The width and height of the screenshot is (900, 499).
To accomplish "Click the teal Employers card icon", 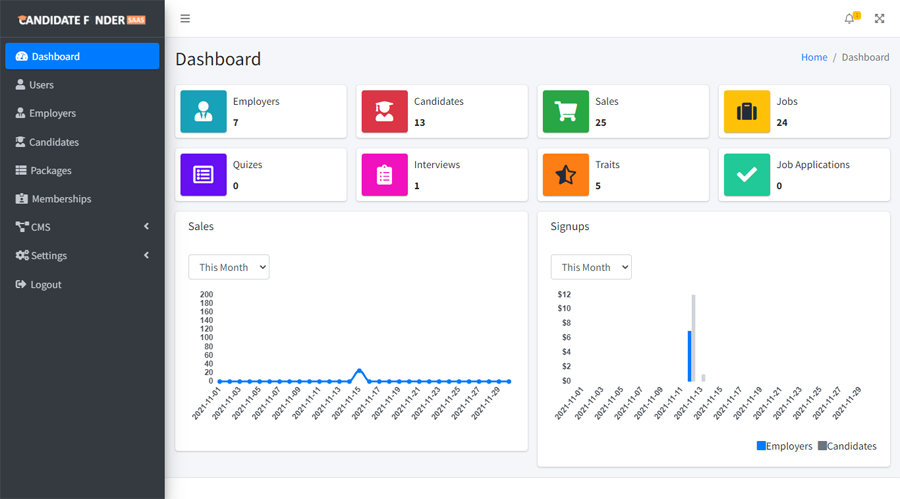I will coord(203,112).
